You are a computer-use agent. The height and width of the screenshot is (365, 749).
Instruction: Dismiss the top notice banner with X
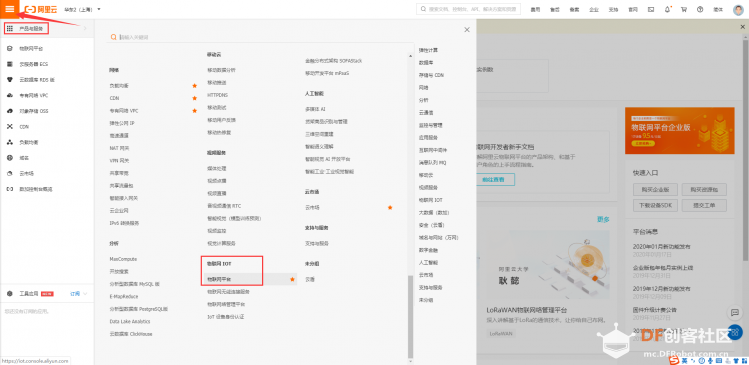[743, 27]
